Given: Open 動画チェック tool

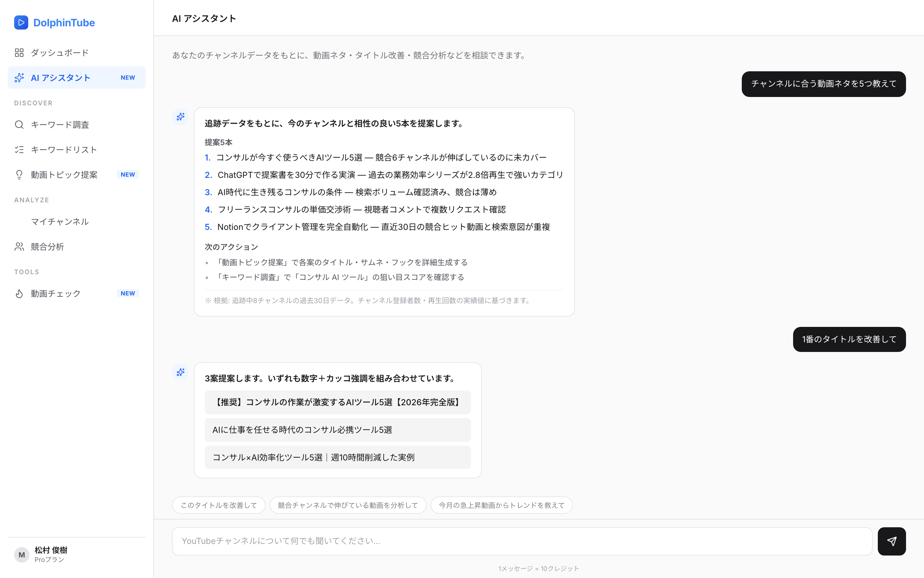Looking at the screenshot, I should coord(76,293).
